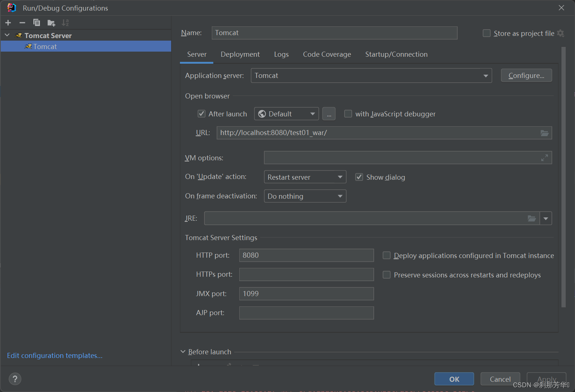Uncheck the After launch checkbox
This screenshot has width=575, height=392.
[x=202, y=114]
